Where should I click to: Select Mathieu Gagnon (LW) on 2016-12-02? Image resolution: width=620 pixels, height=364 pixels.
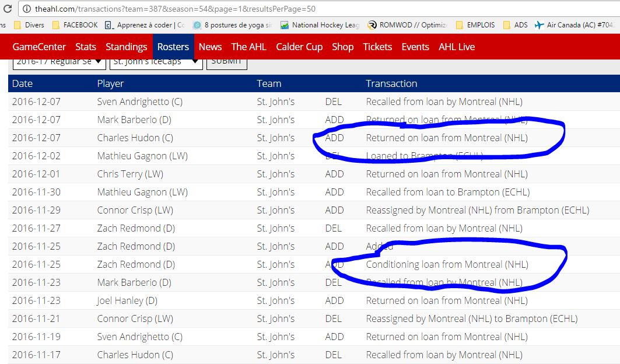pos(142,156)
